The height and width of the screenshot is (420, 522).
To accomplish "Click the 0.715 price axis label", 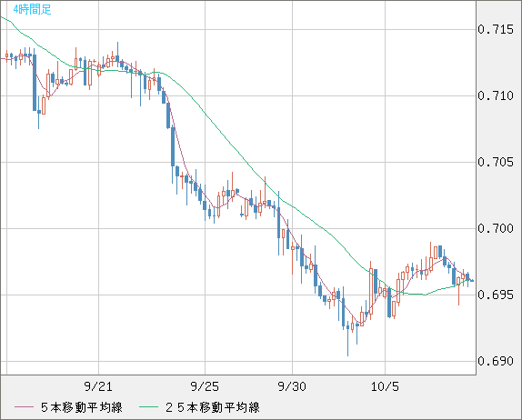I will point(496,30).
